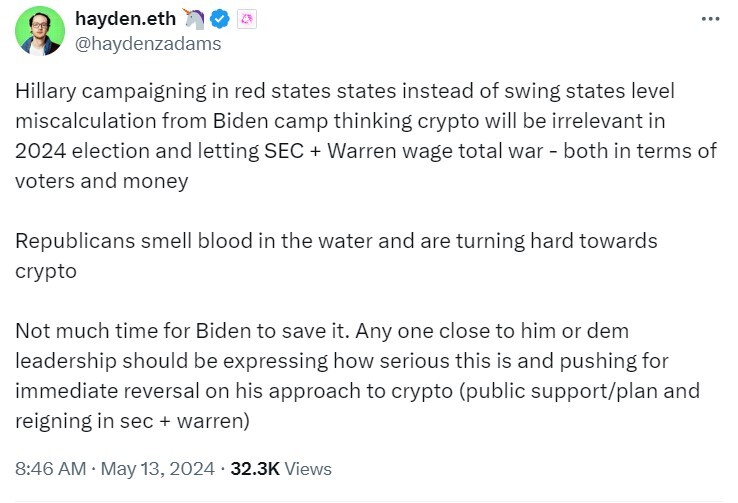This screenshot has width=738, height=503.
Task: Click the miscalculation from Biden camp line
Action: tap(340, 121)
